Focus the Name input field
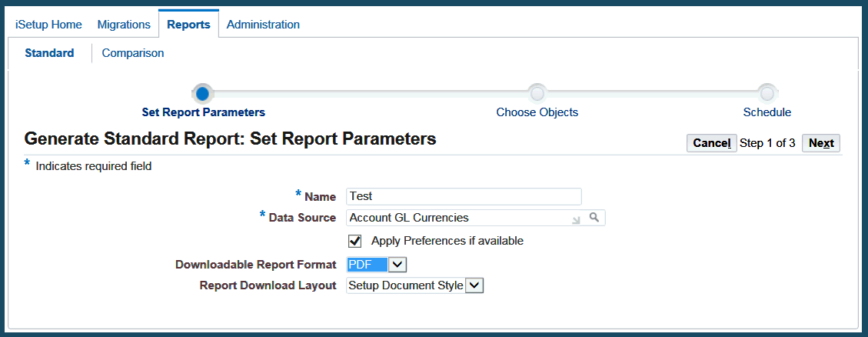868x337 pixels. click(464, 196)
